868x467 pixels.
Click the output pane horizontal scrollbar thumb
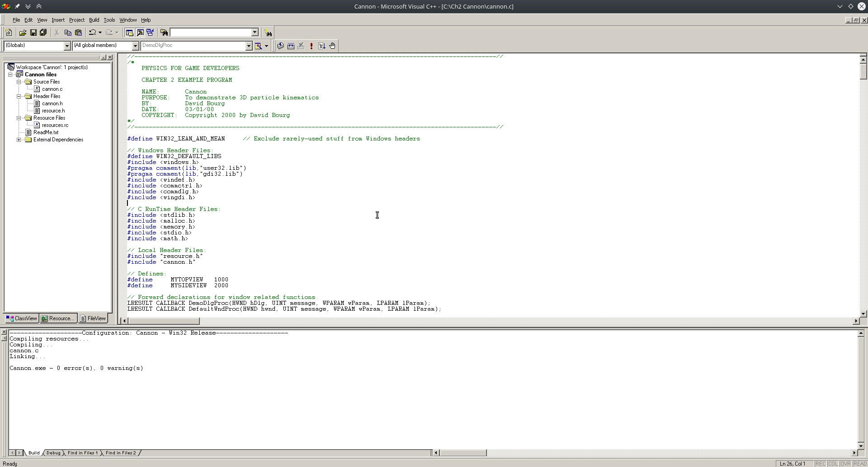(463, 453)
